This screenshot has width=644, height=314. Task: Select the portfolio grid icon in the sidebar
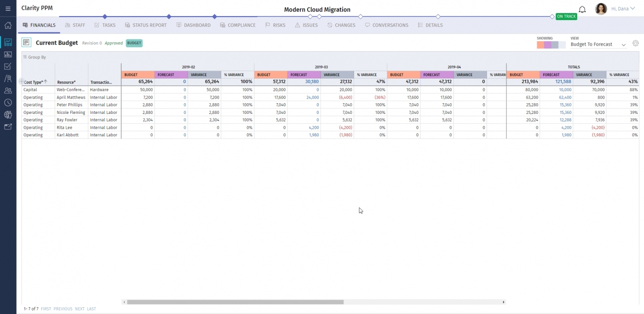pyautogui.click(x=8, y=42)
